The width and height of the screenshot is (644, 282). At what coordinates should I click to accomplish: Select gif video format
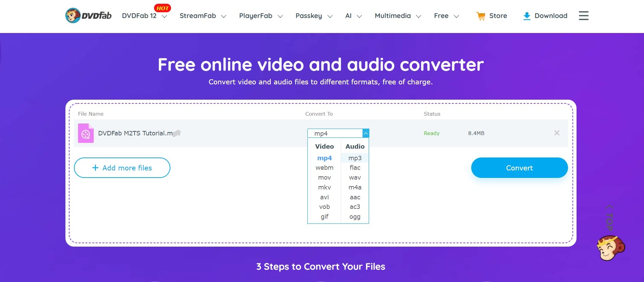coord(324,217)
